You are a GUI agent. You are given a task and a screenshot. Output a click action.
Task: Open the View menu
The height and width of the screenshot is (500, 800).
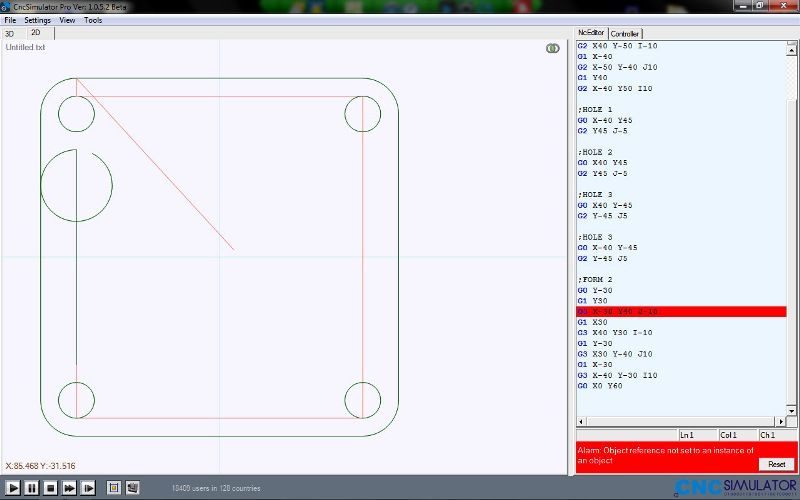point(67,20)
